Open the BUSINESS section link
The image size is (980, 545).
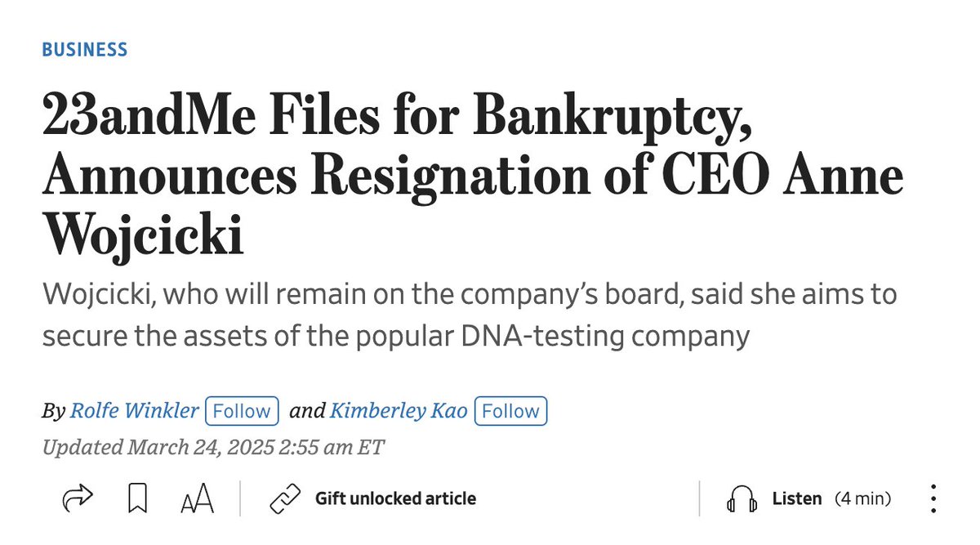click(85, 50)
